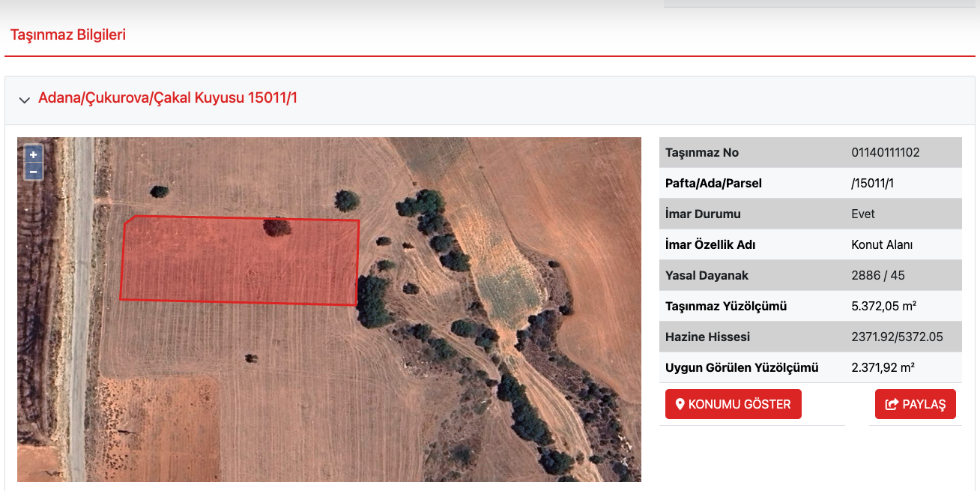Image resolution: width=980 pixels, height=491 pixels.
Task: Click the Uygun Görülen Yüzölçümü row label
Action: tap(742, 367)
